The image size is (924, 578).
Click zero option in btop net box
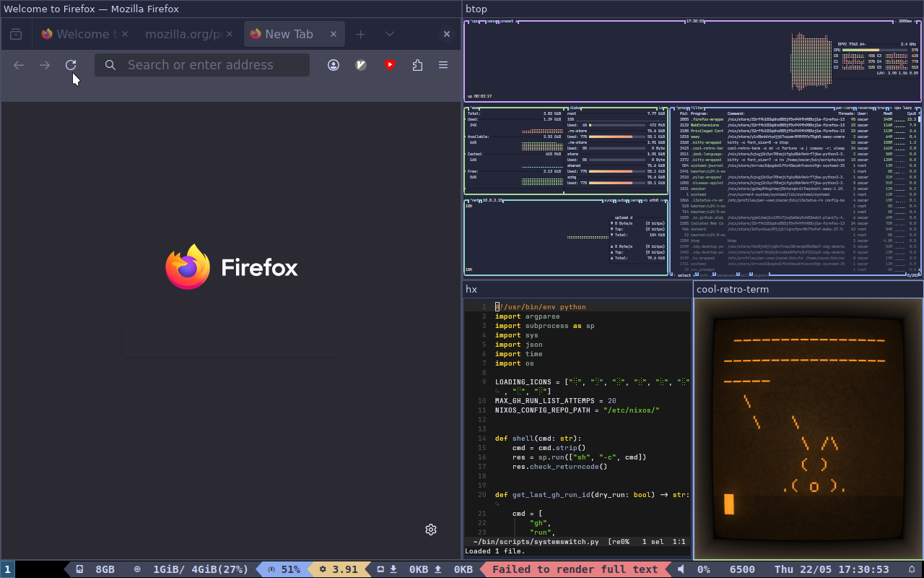(635, 200)
